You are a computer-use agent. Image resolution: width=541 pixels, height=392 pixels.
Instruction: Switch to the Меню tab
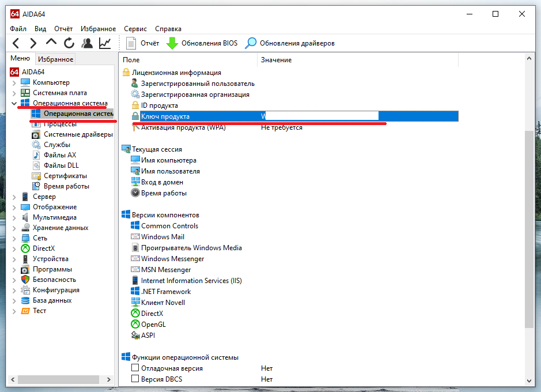point(20,58)
